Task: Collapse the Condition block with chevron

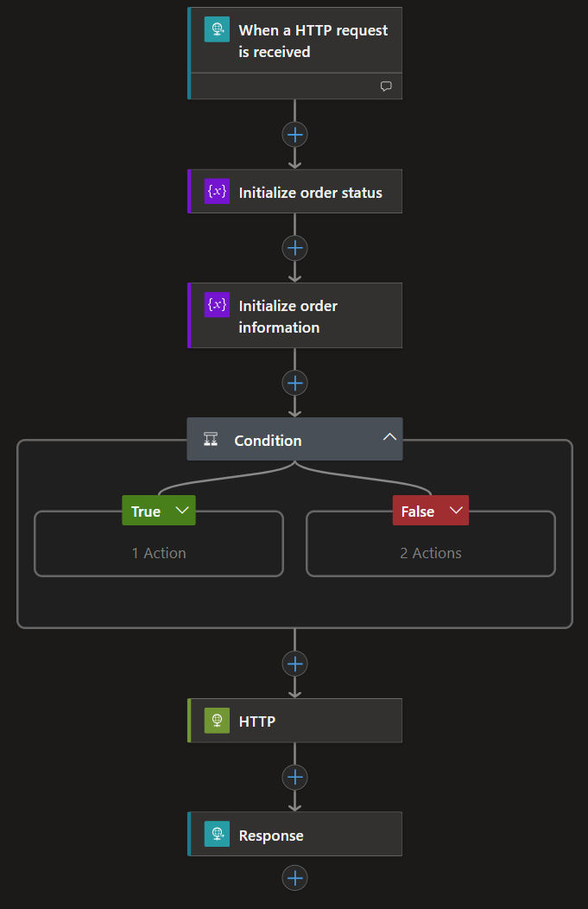Action: point(389,437)
